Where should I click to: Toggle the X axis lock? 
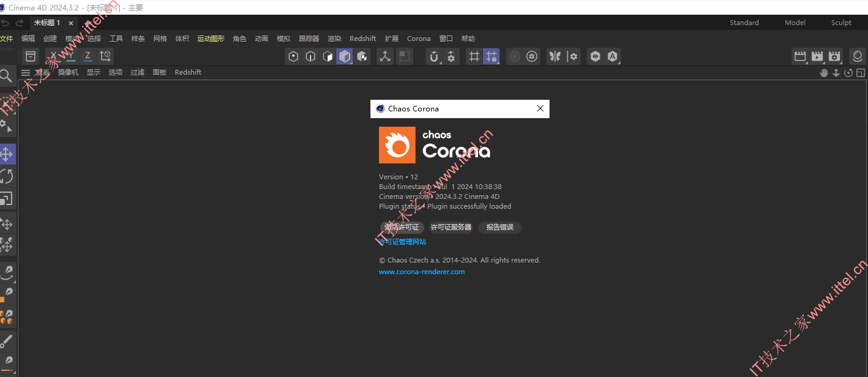pos(54,56)
